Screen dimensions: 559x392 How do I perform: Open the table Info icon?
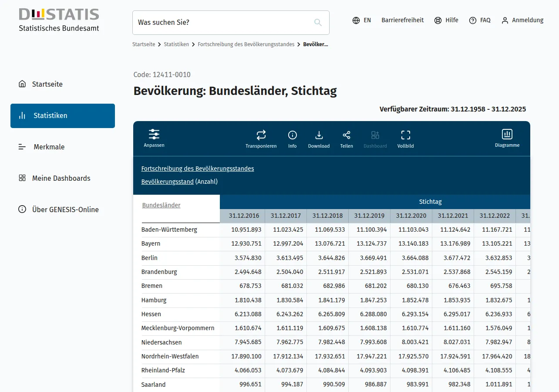pos(293,135)
